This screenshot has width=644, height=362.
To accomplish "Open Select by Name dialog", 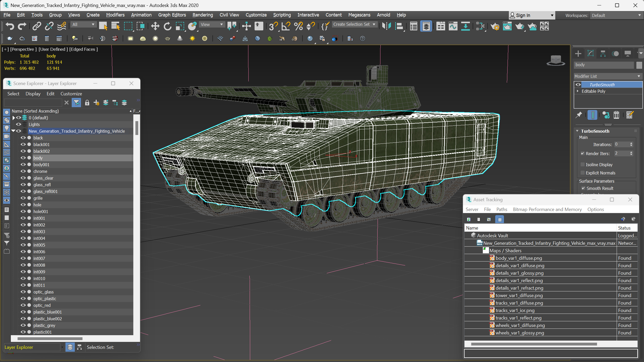I will click(x=115, y=26).
